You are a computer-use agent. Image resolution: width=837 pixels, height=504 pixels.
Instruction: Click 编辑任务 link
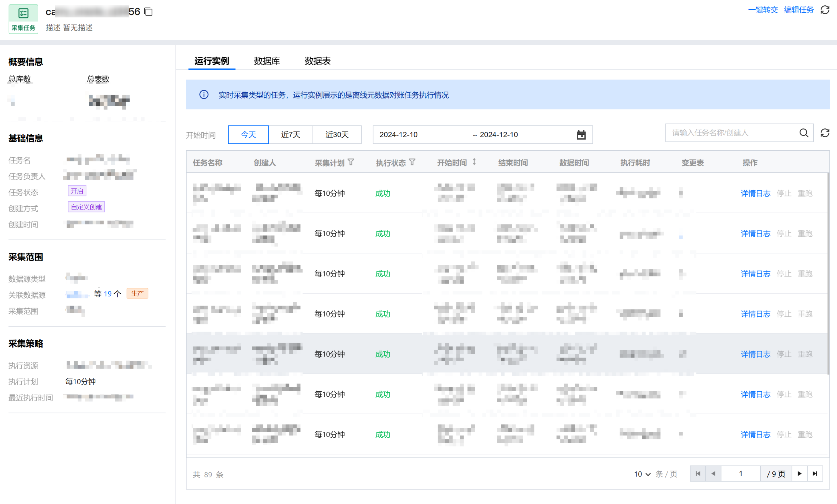click(799, 10)
